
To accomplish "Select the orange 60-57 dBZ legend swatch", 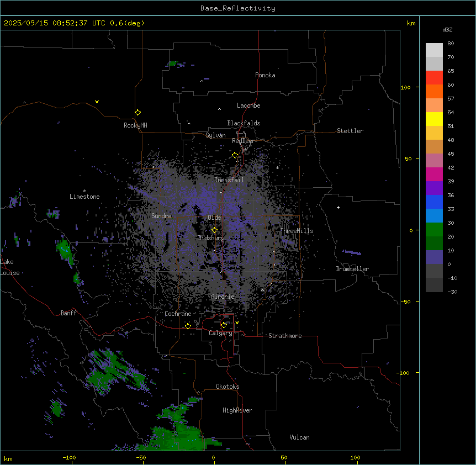I will pos(434,92).
